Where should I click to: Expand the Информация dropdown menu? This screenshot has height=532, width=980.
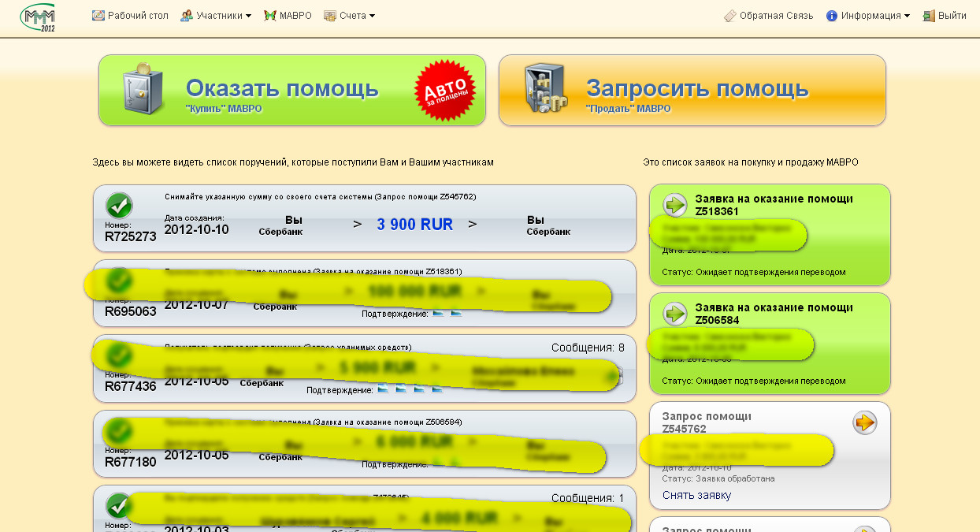pos(875,16)
